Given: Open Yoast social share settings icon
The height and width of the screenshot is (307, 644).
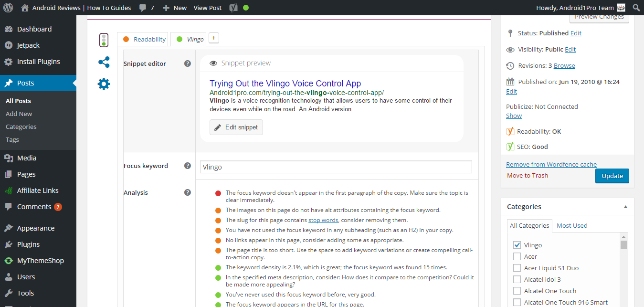Looking at the screenshot, I should pos(104,62).
